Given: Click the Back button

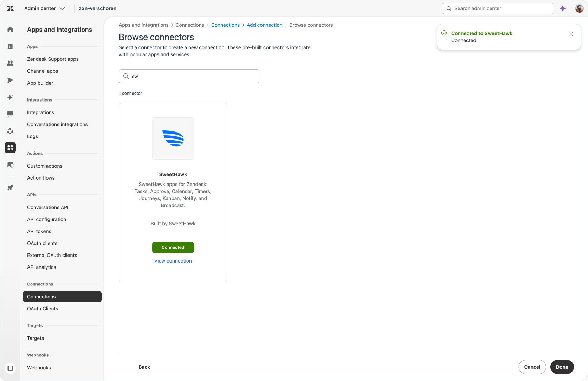Looking at the screenshot, I should (x=144, y=367).
